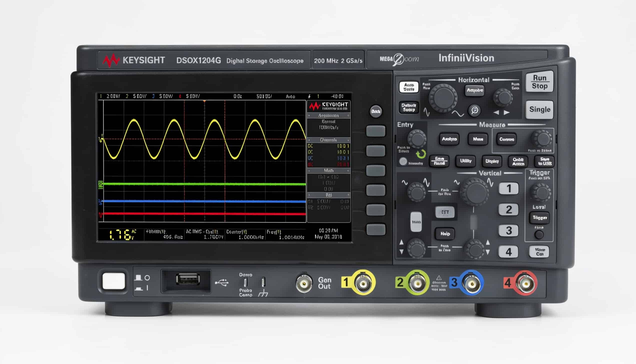The width and height of the screenshot is (636, 364).
Task: Arm a Single acquisition with the Single key
Action: [x=539, y=109]
